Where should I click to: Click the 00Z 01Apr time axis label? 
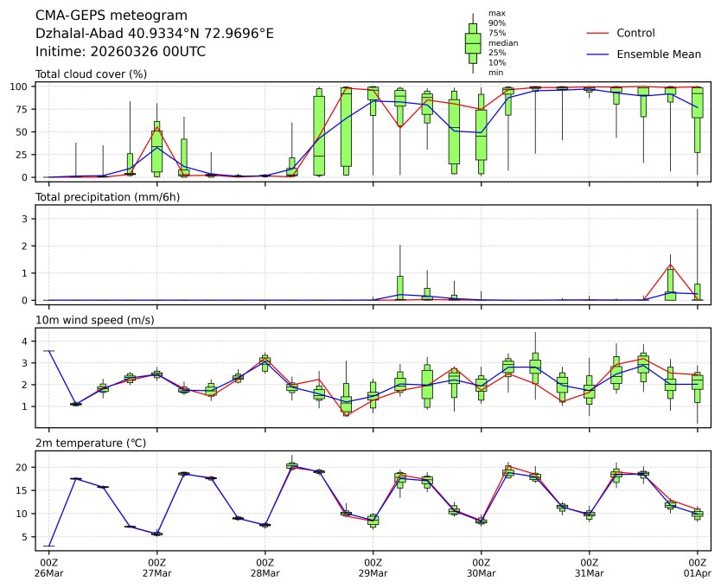tap(697, 567)
